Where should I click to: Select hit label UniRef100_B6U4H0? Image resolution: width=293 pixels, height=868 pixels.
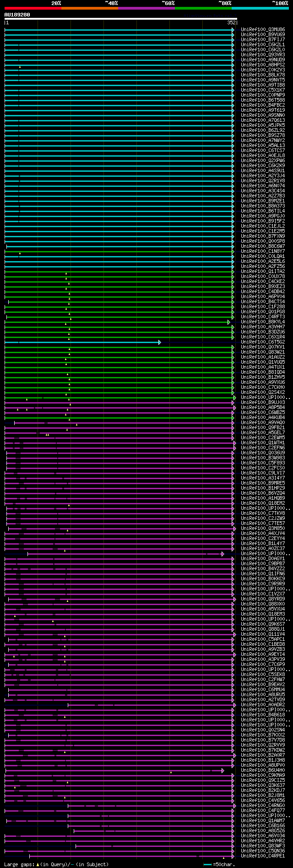pyautogui.click(x=263, y=770)
